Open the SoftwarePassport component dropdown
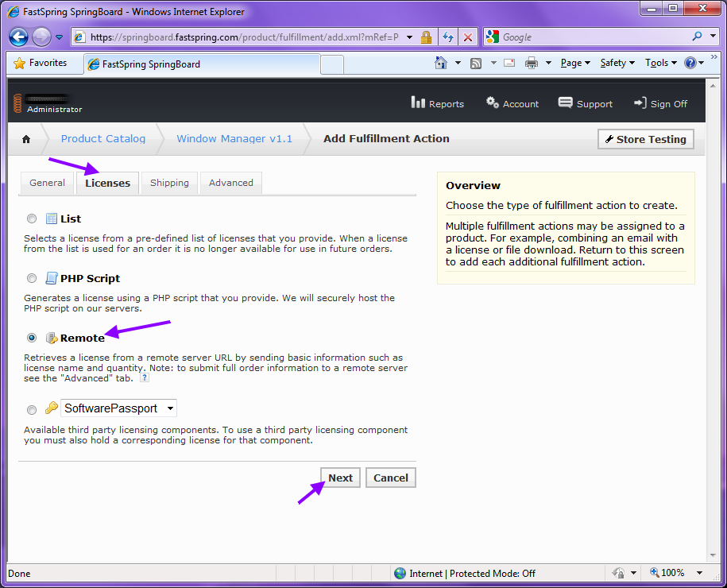 point(118,408)
